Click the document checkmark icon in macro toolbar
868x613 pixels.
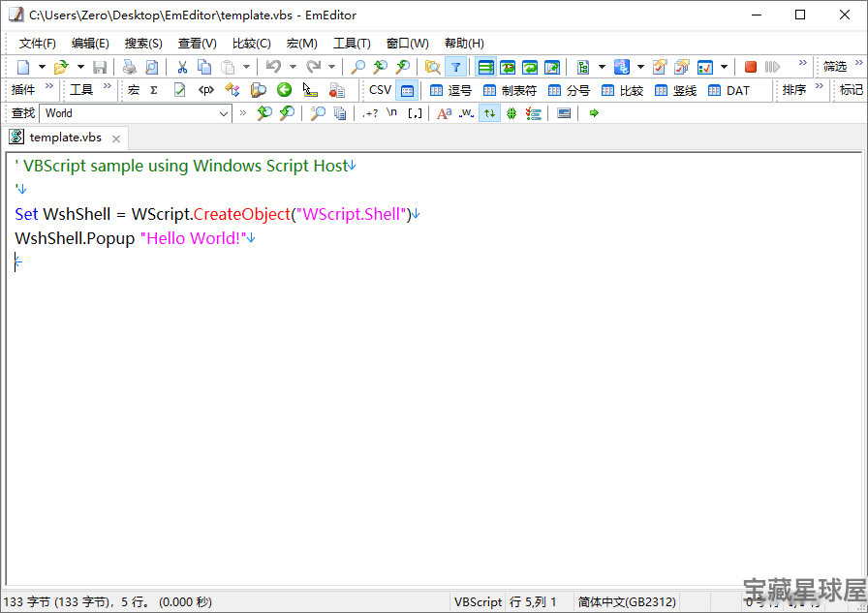(179, 90)
